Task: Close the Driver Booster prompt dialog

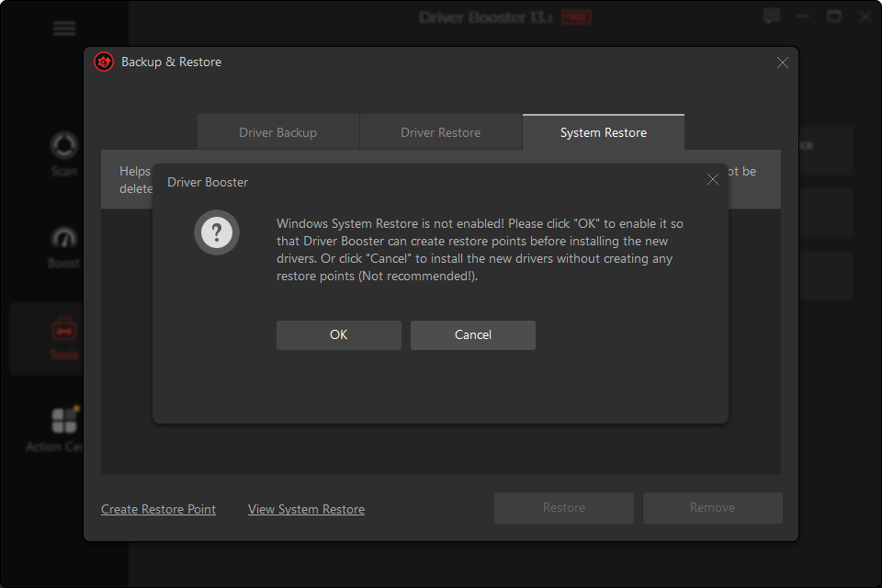Action: (712, 180)
